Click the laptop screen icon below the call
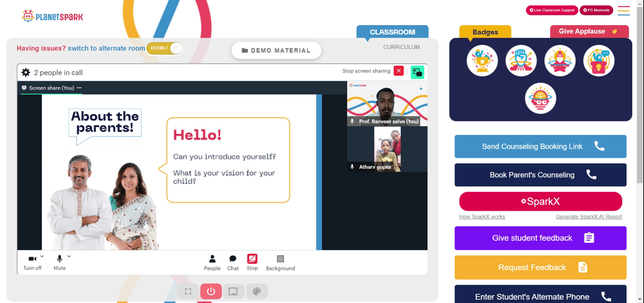This screenshot has height=303, width=644. pos(234,291)
